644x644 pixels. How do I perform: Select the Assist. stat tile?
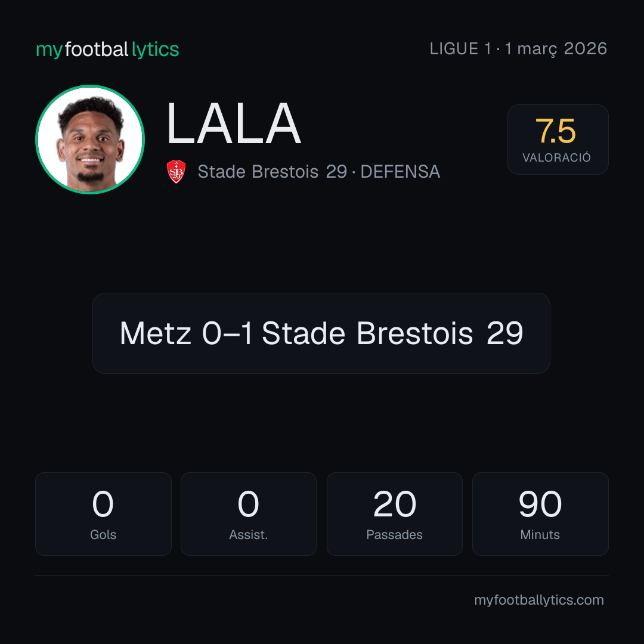249,514
